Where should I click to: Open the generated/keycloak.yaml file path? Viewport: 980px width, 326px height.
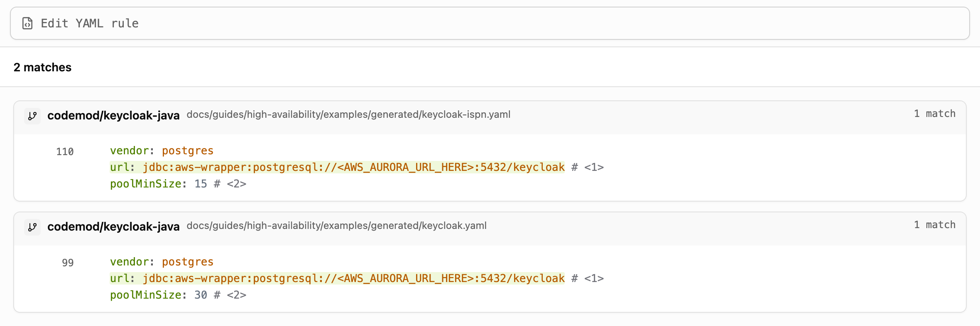(336, 226)
